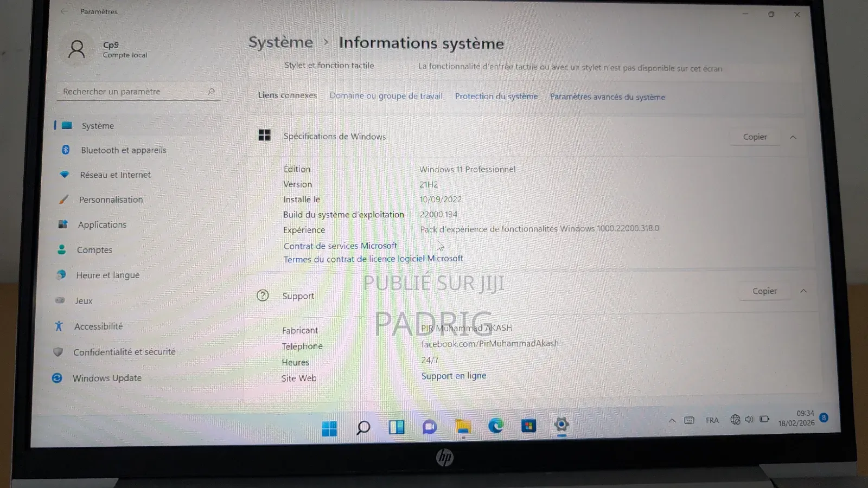Open the Windows Update section
Viewport: 868px width, 488px height.
tap(107, 378)
